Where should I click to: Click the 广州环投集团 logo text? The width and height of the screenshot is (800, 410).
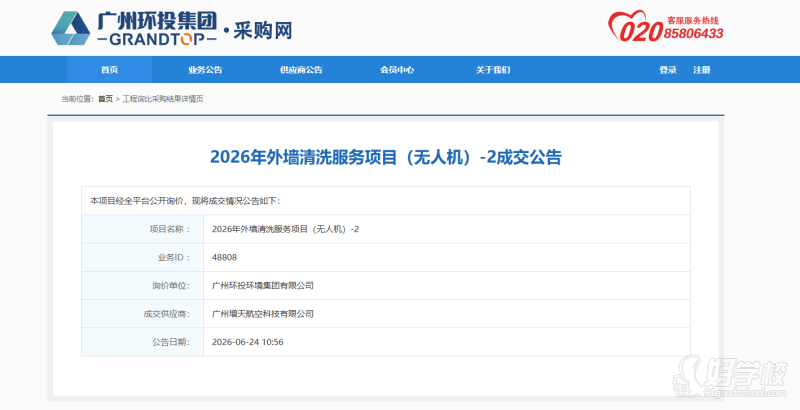tap(157, 21)
